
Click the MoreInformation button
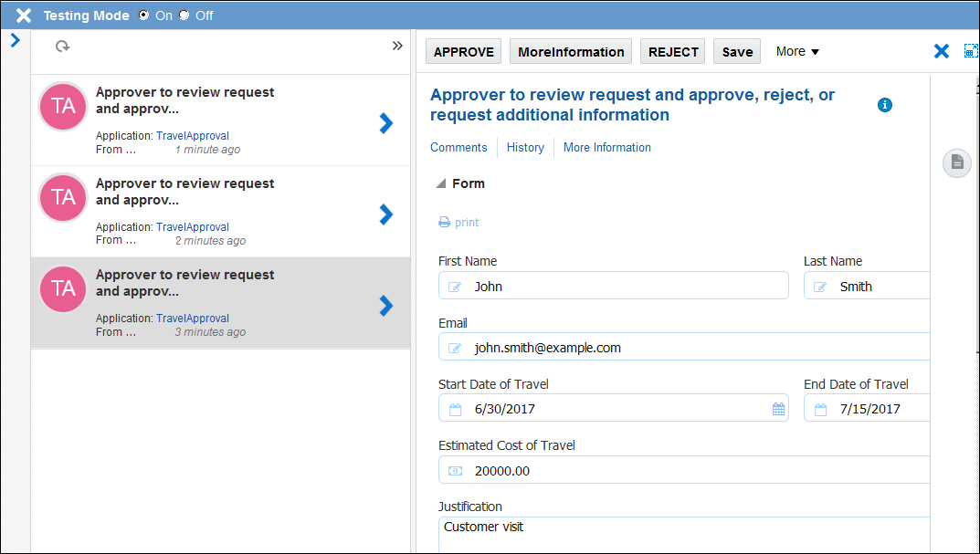571,52
